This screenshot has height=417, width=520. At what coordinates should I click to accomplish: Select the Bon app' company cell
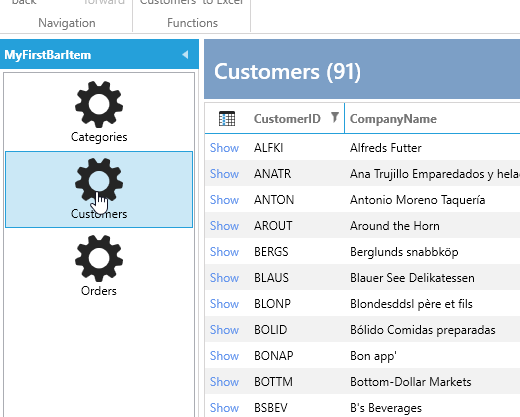(373, 356)
